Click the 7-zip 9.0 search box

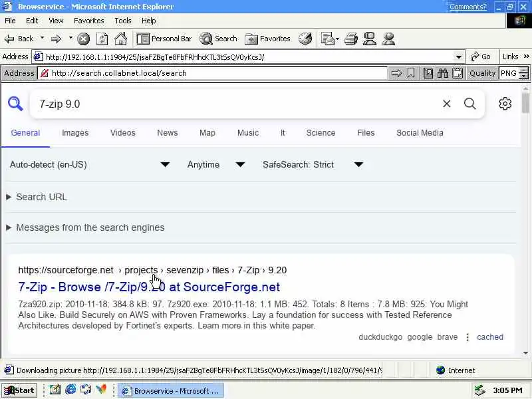[x=234, y=104]
